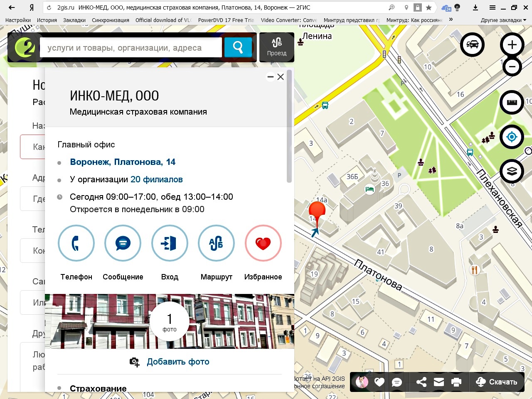The width and height of the screenshot is (532, 399).
Task: Click the card's vertical scrollbar
Action: point(289,126)
